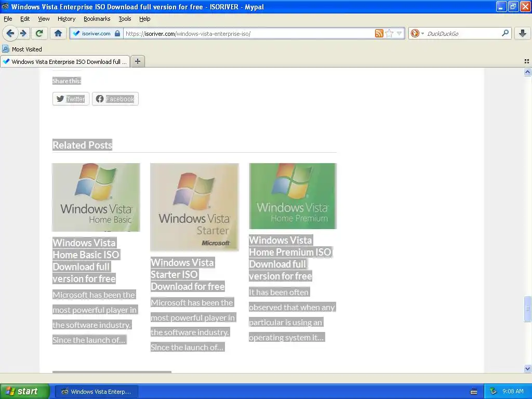Screen dimensions: 532x399
Task: Go forward with the forward arrow
Action: 23,33
